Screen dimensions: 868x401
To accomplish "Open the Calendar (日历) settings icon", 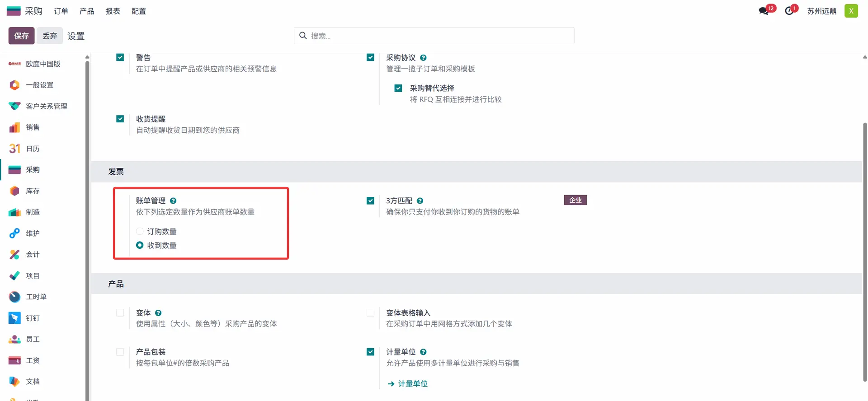I will [14, 149].
